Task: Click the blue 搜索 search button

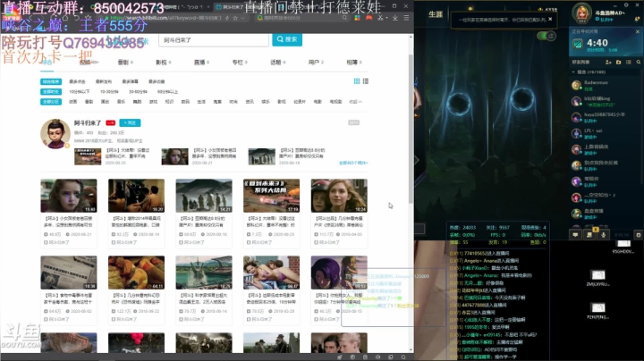Action: pyautogui.click(x=287, y=39)
